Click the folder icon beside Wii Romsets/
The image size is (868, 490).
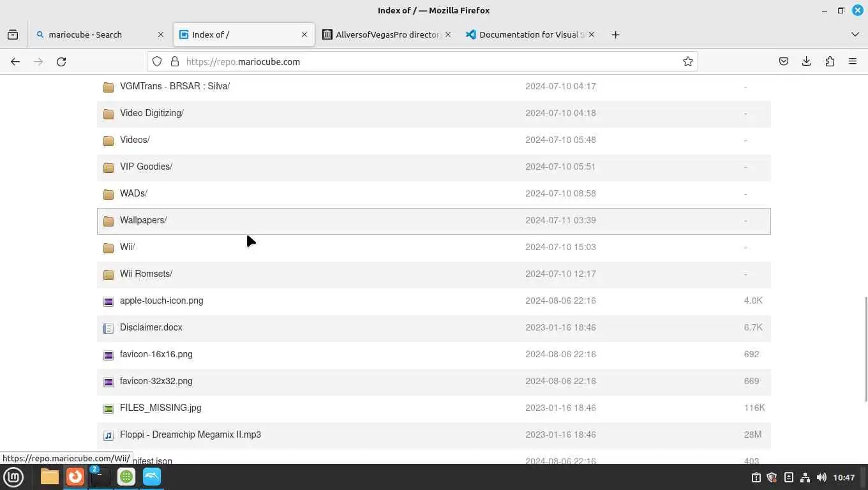108,274
